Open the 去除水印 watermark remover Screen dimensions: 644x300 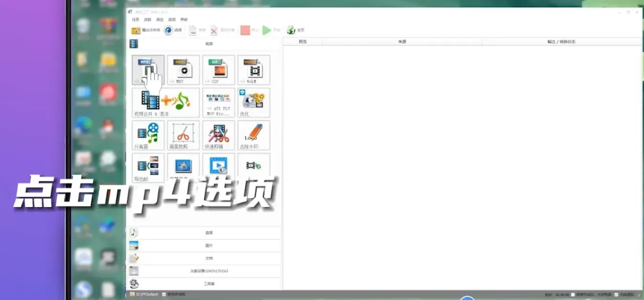254,135
